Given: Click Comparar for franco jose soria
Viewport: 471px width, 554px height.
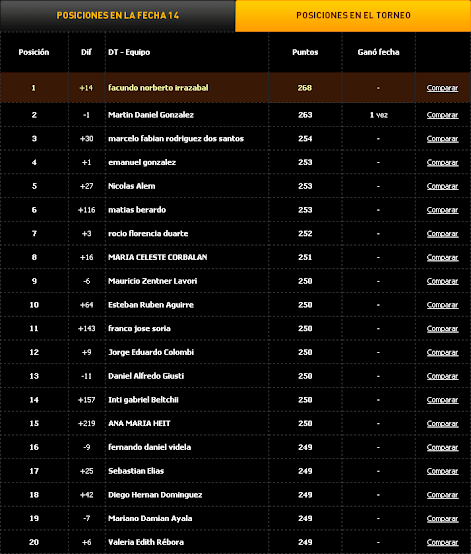Looking at the screenshot, I should pyautogui.click(x=442, y=329).
